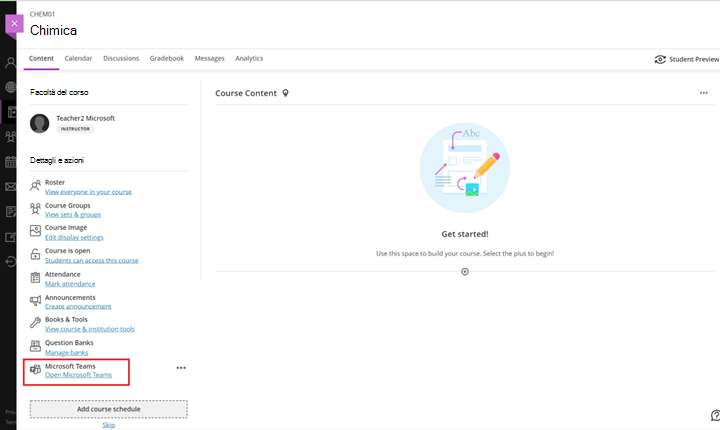Open Teacher2 Microsoft instructor profile name
Viewport: 720px width, 430px height.
coord(85,118)
